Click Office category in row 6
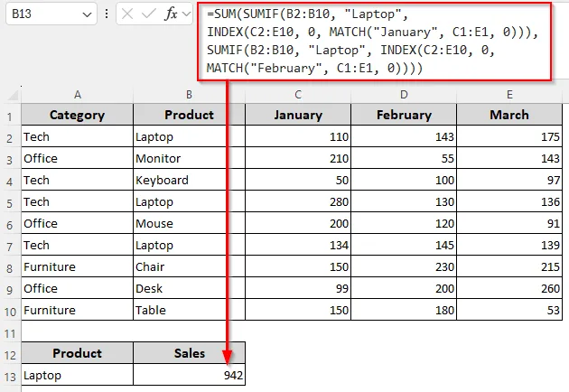 tap(78, 223)
